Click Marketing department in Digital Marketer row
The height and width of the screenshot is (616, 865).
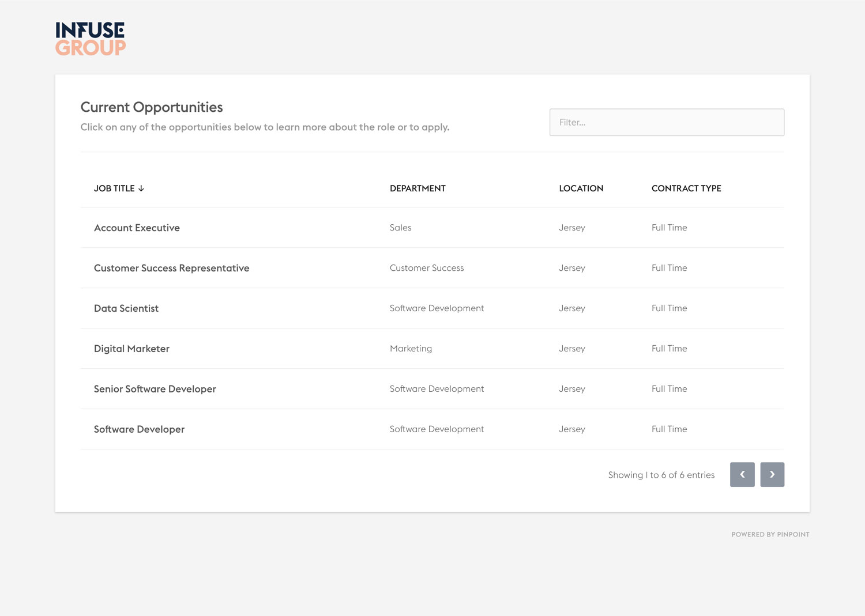[x=411, y=349]
